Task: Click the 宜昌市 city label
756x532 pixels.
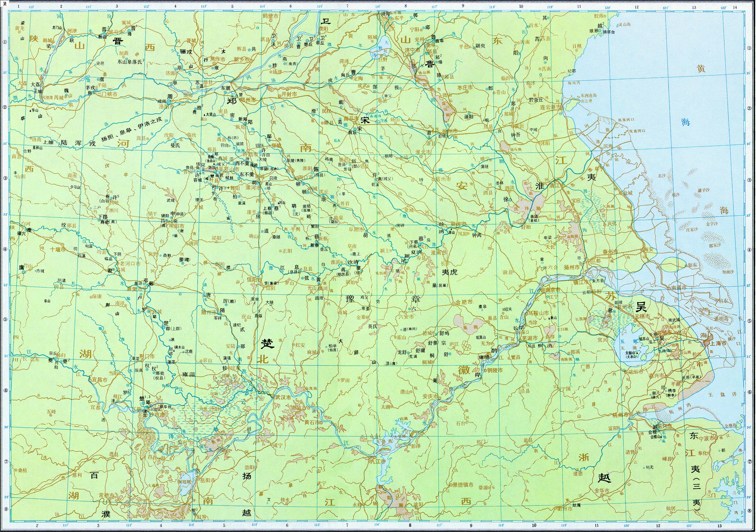Action: pos(99,379)
